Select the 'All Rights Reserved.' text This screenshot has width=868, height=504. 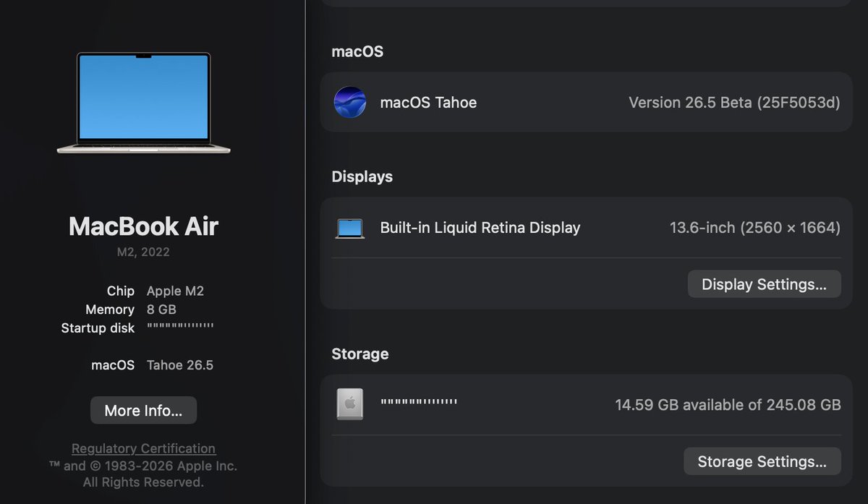coord(143,482)
